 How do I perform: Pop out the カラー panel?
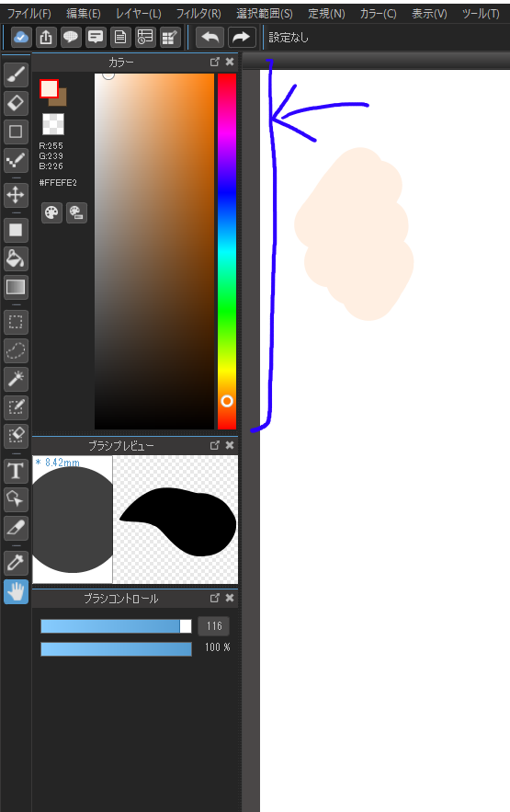tap(215, 62)
